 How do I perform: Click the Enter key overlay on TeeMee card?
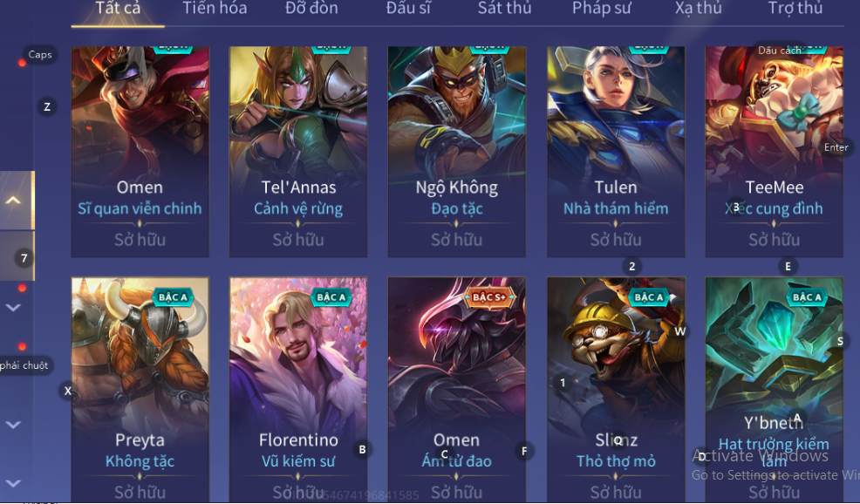click(836, 147)
